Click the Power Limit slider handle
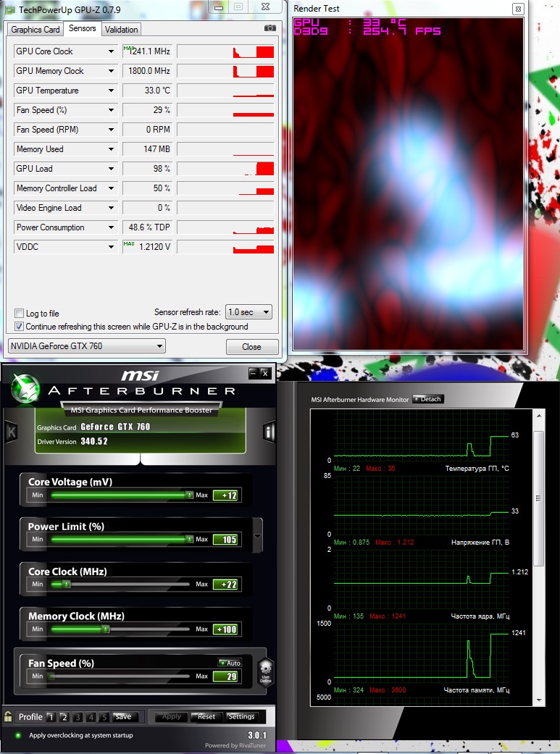This screenshot has height=754, width=560. (190, 539)
